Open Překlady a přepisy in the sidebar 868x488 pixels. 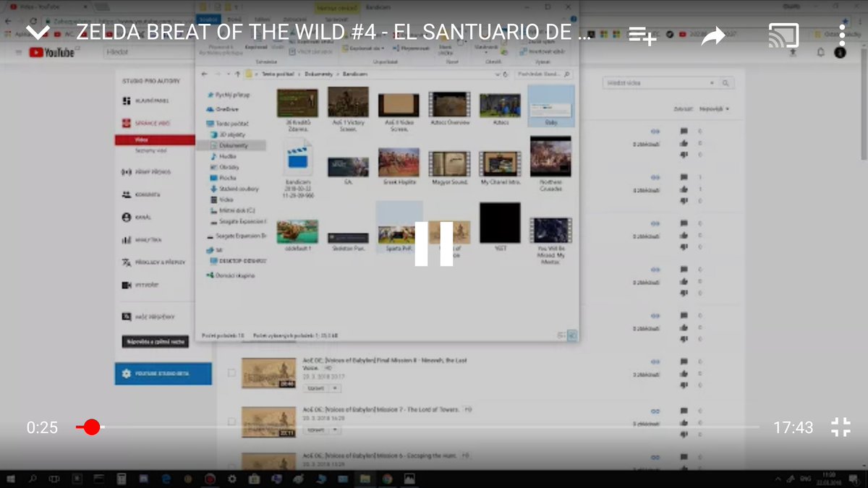point(153,262)
